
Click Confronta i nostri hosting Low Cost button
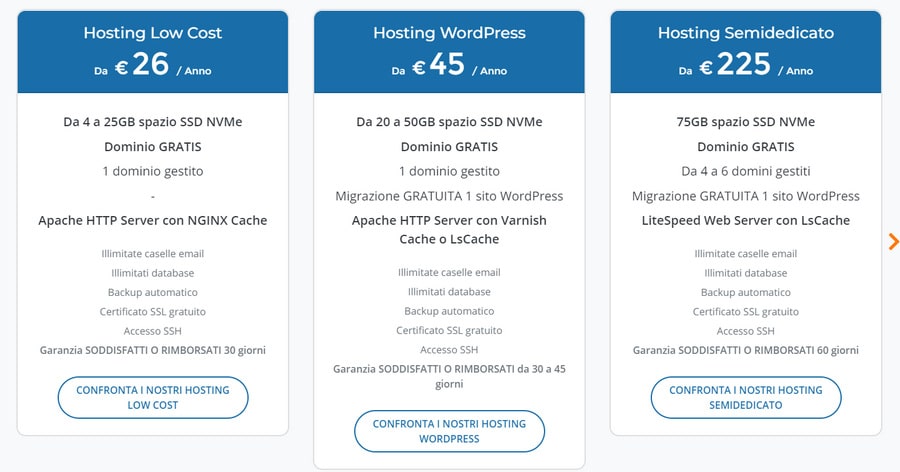pos(152,397)
